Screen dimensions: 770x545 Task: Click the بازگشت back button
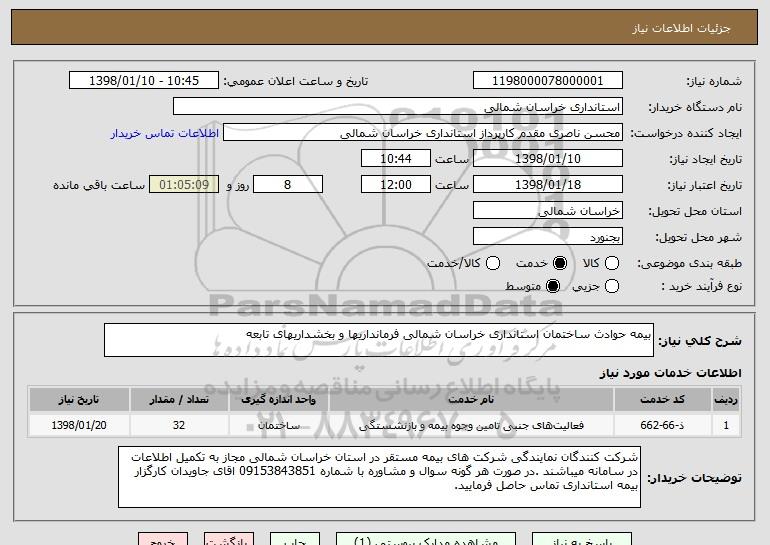(229, 539)
